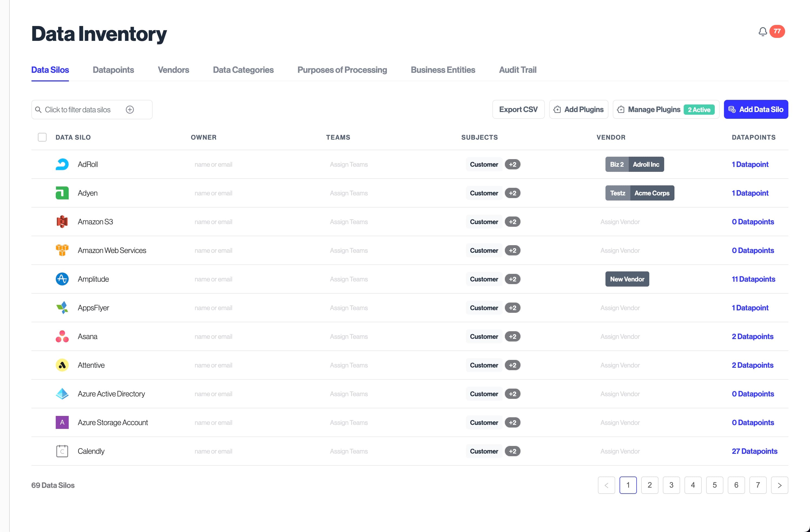
Task: Click the Azure Active Directory logo icon
Action: 62,394
